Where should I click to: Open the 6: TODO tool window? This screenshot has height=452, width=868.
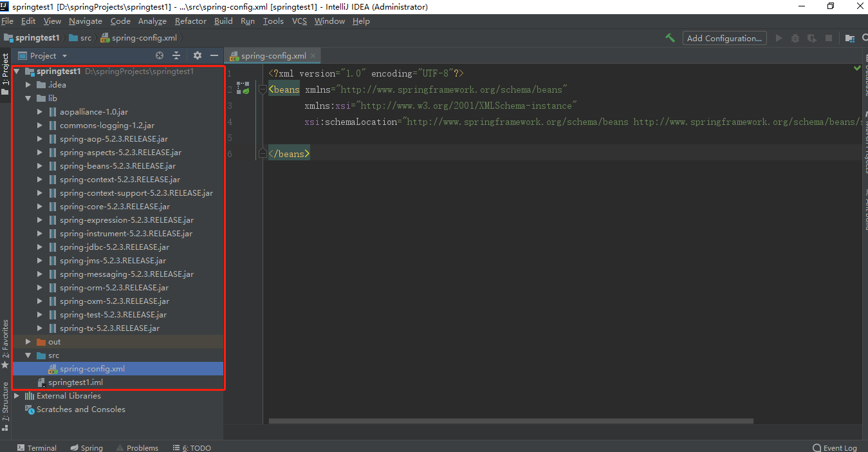192,447
